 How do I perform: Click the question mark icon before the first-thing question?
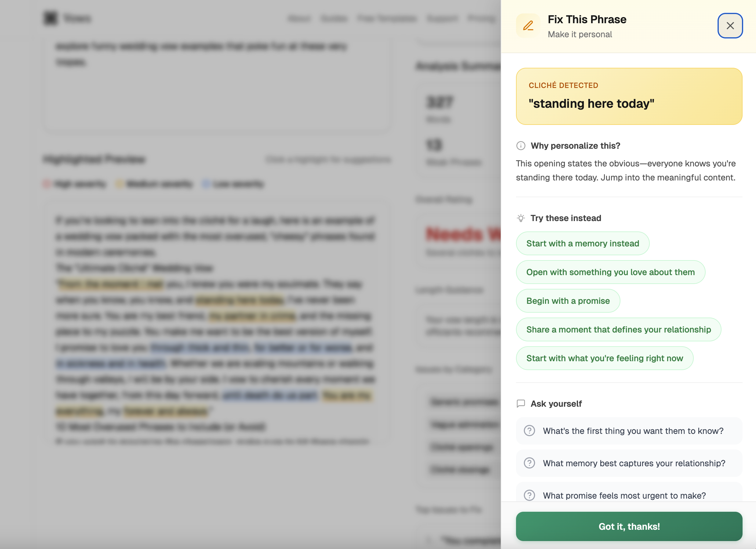[529, 431]
